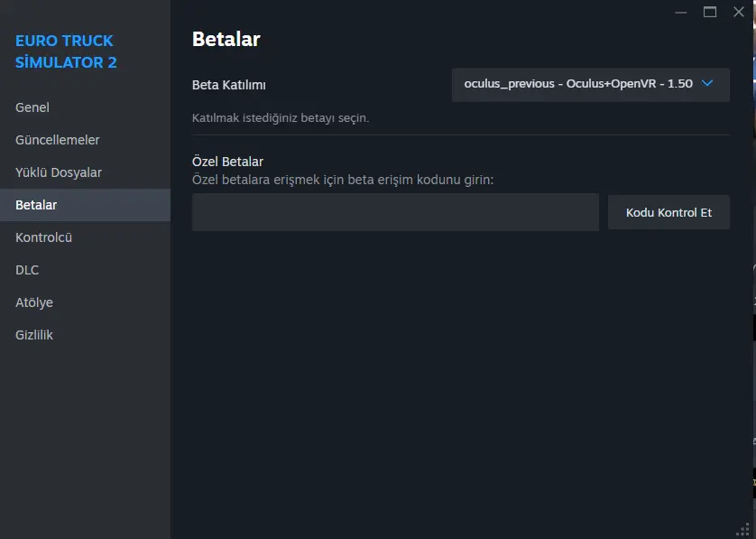Viewport: 756px width, 539px height.
Task: Maximize the properties window
Action: [710, 12]
